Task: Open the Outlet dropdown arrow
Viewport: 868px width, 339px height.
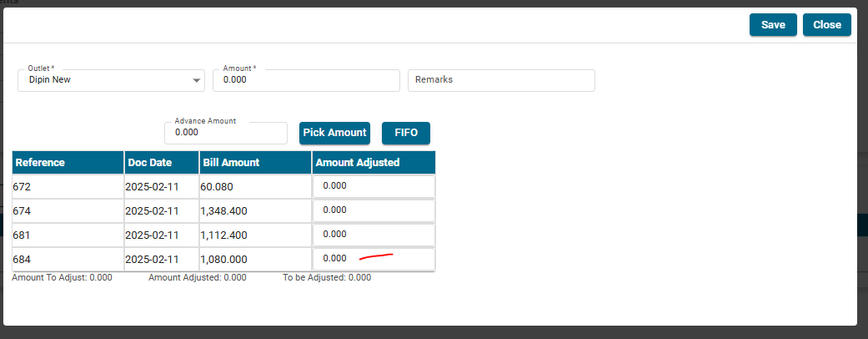Action: [197, 81]
